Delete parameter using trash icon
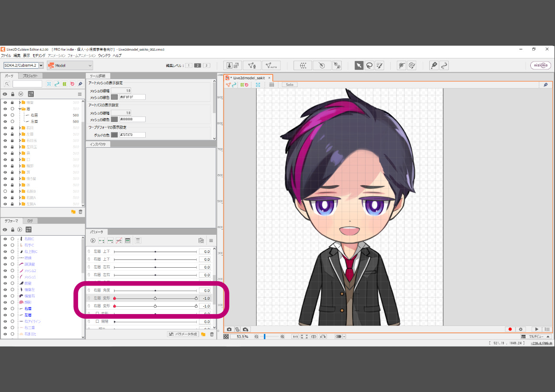The image size is (555, 392). (212, 334)
